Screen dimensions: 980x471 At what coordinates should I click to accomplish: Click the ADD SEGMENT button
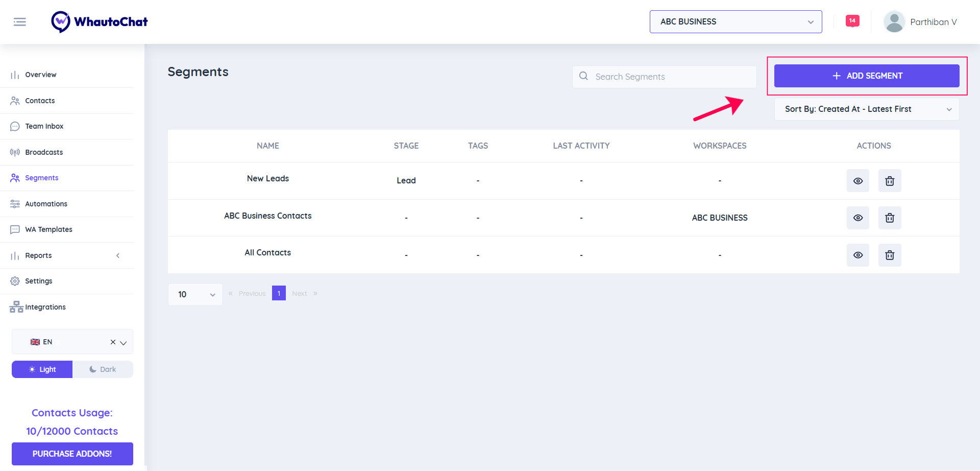tap(867, 76)
